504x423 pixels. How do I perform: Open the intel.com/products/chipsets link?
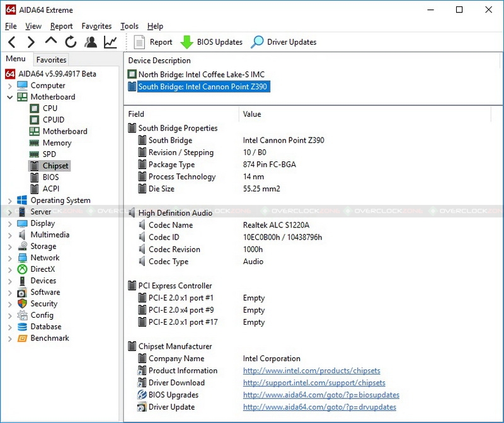coord(311,371)
